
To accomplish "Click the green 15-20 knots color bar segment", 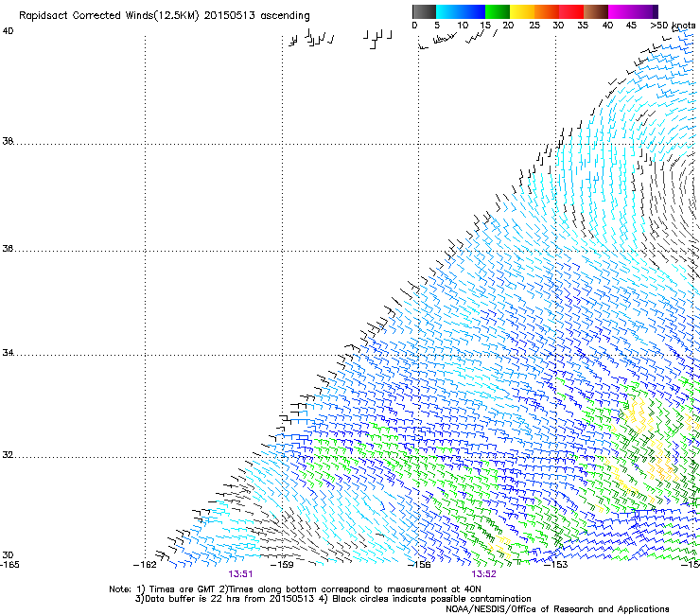I will click(498, 11).
